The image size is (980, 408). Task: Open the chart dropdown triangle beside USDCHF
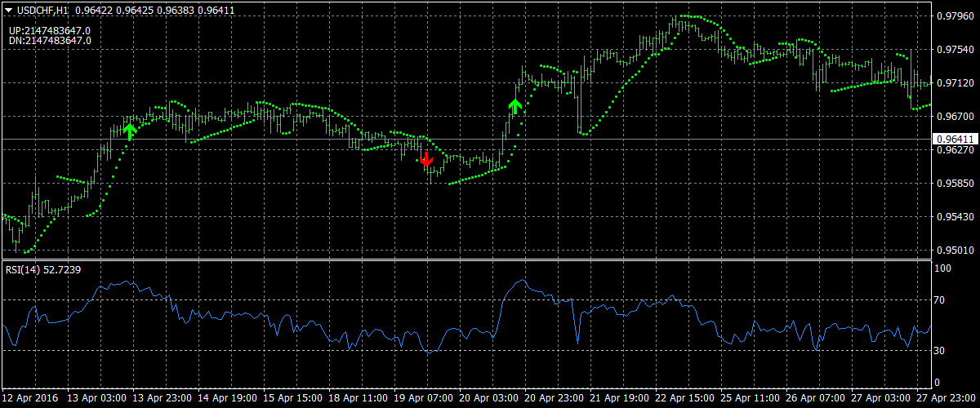pos(8,9)
